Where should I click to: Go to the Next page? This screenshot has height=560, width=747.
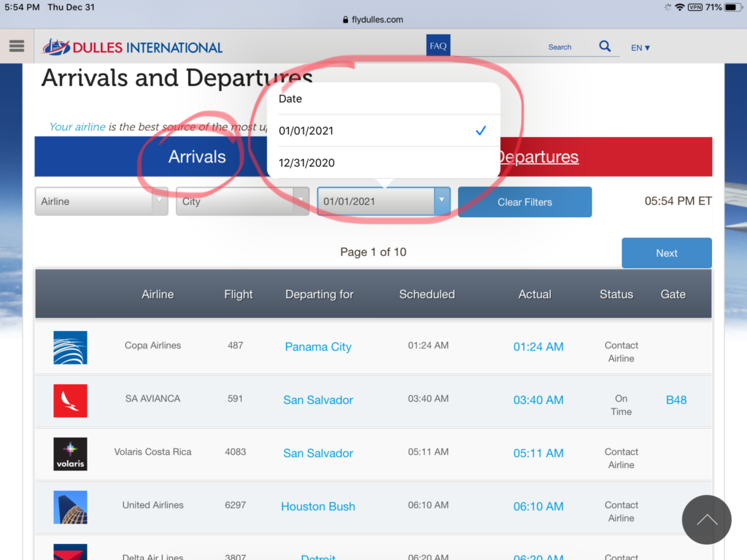click(667, 253)
